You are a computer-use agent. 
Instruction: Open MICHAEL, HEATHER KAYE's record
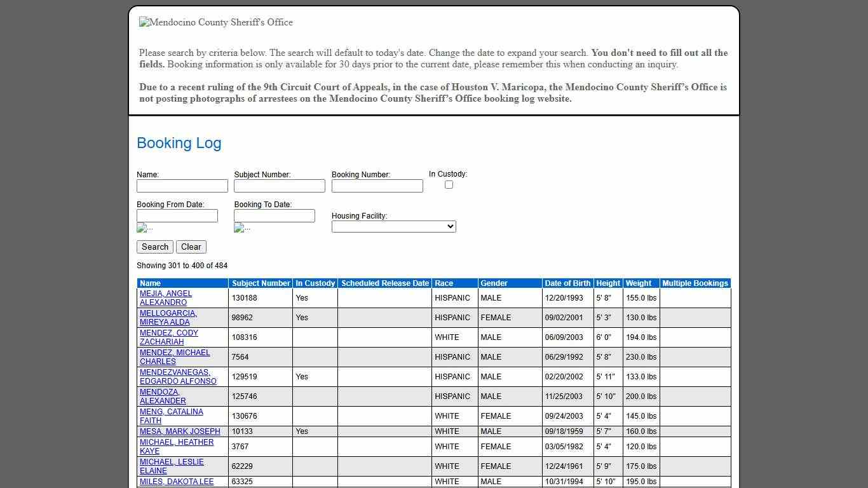point(176,447)
